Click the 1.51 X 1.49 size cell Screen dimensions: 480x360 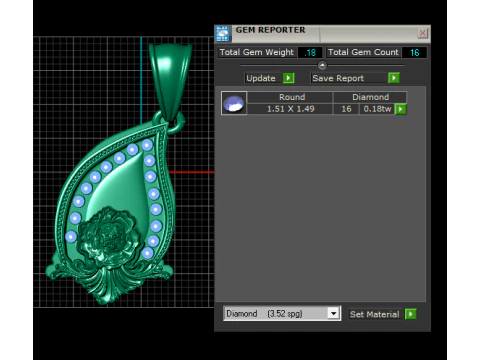pyautogui.click(x=290, y=109)
